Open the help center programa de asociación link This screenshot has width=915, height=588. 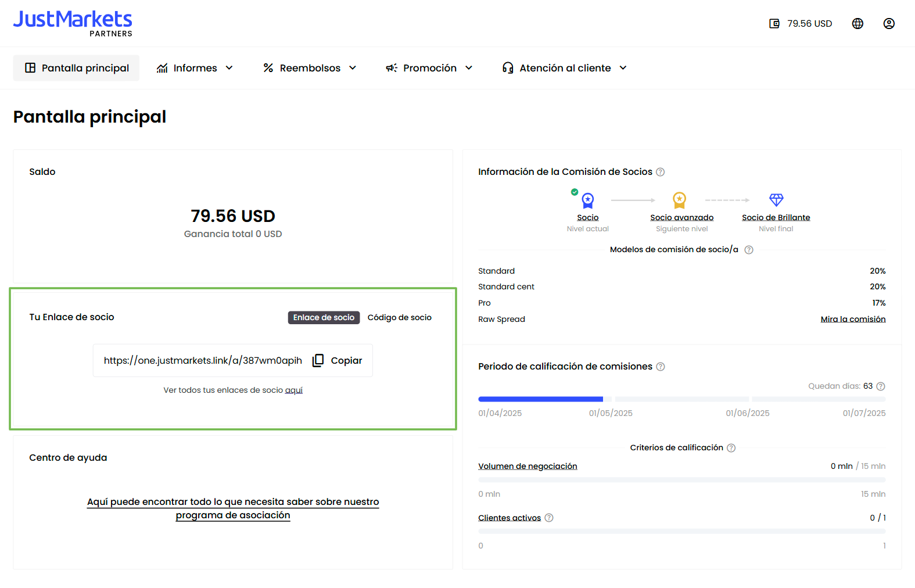coord(233,508)
